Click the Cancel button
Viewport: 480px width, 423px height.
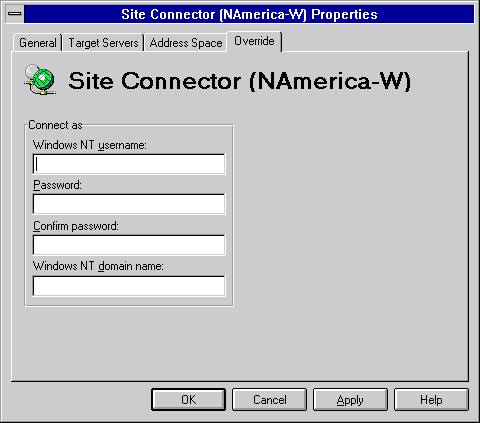point(269,399)
